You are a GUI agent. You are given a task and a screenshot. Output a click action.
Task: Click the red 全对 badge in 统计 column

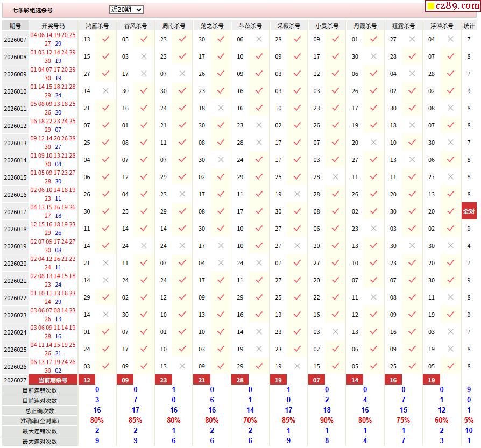[x=469, y=211]
